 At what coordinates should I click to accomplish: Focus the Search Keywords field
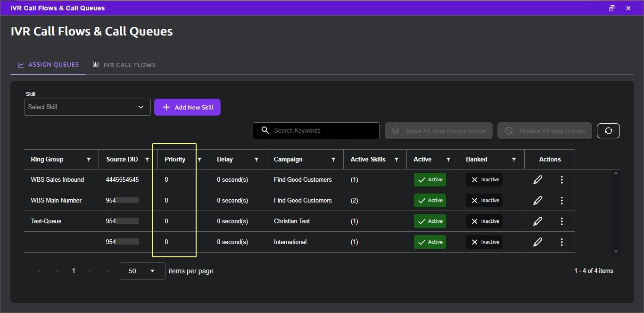click(x=316, y=131)
